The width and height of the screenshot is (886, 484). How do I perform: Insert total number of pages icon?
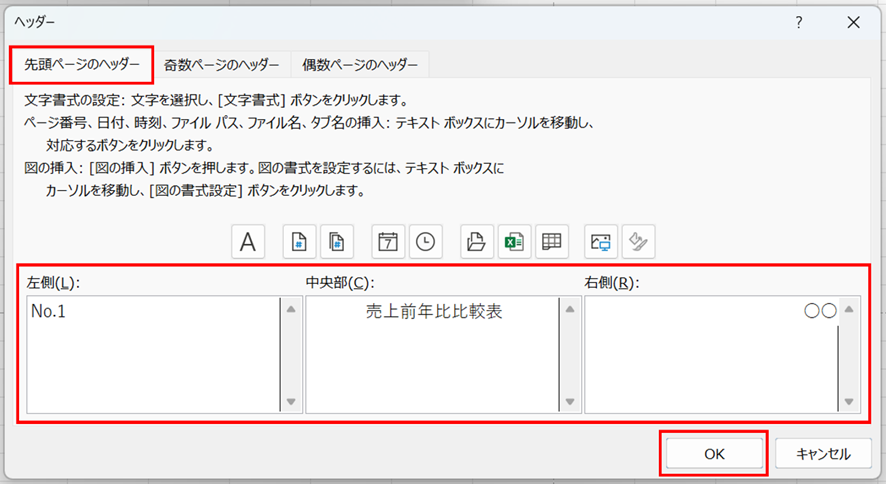click(x=337, y=241)
